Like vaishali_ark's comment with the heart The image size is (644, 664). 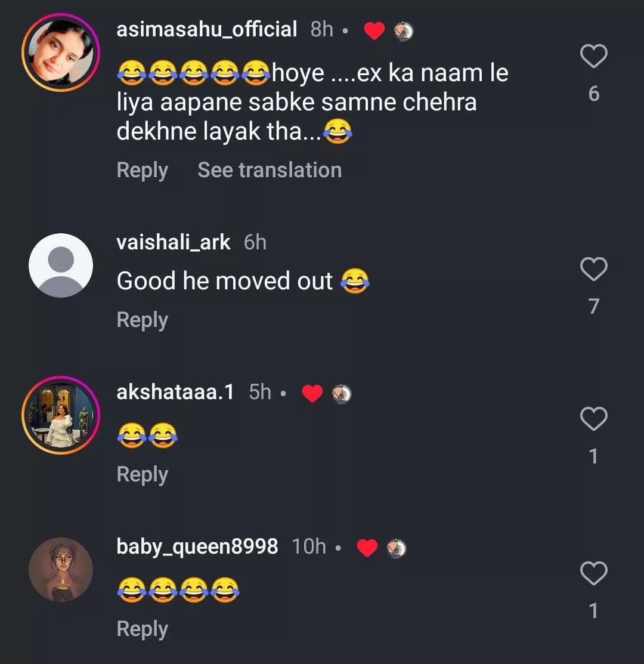click(593, 270)
